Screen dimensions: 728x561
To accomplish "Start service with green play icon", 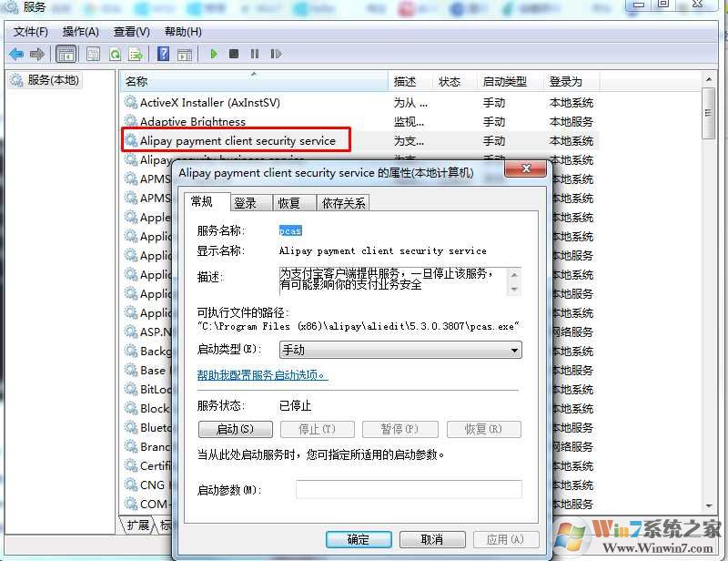I will click(214, 54).
